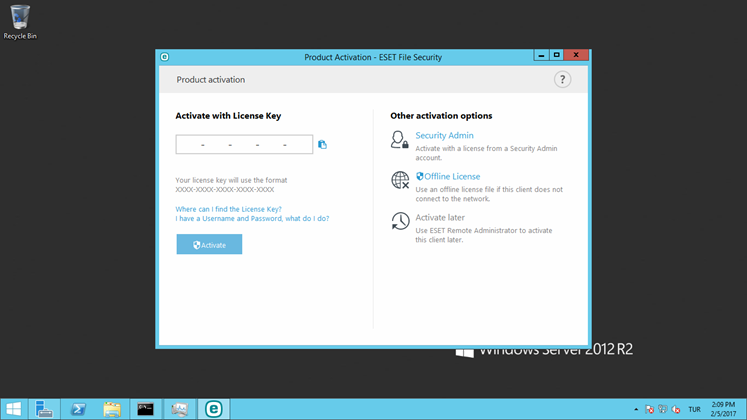The height and width of the screenshot is (420, 747).
Task: Choose Offline License activation link
Action: (448, 177)
